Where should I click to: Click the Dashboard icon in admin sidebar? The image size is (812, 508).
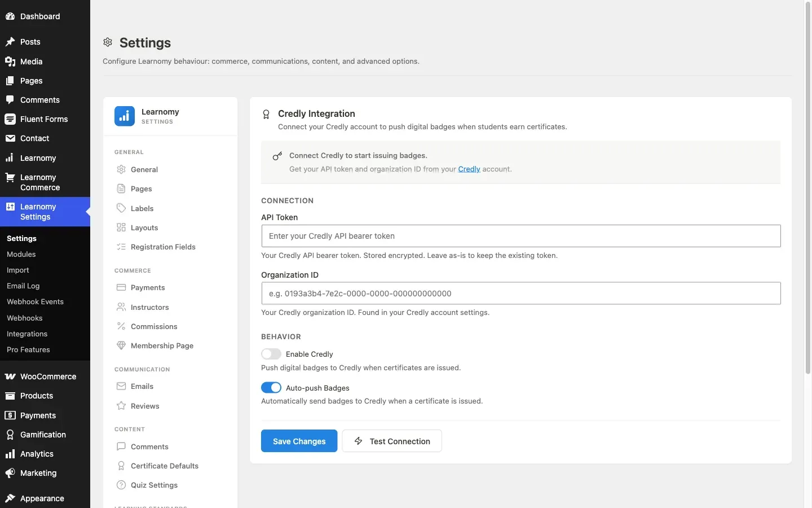(10, 16)
